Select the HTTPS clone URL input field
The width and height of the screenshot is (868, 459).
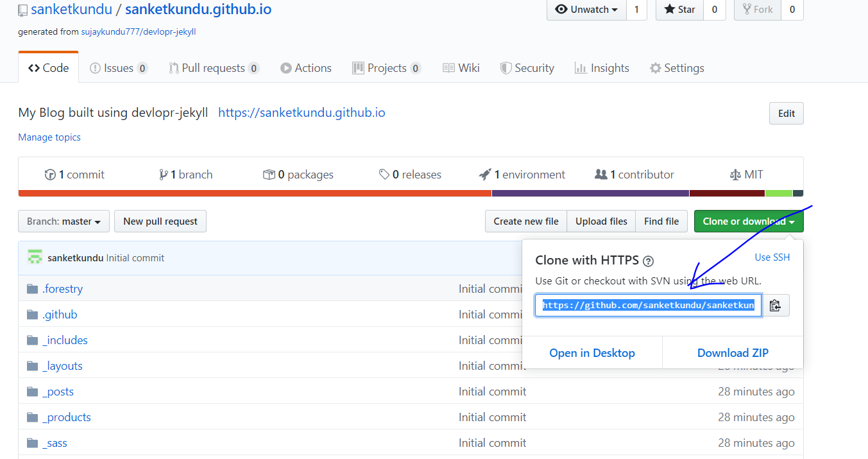648,305
